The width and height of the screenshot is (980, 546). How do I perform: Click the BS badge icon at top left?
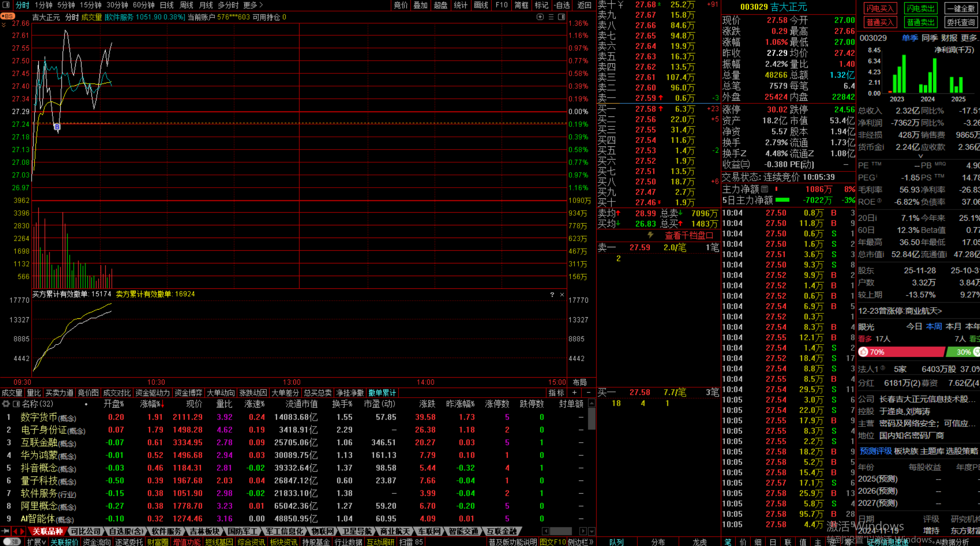[7, 16]
